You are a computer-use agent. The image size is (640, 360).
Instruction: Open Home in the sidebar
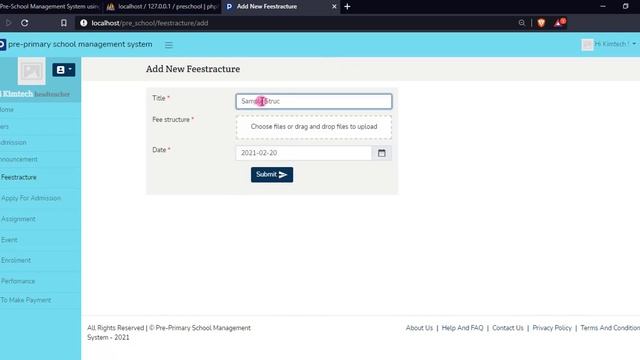7,110
